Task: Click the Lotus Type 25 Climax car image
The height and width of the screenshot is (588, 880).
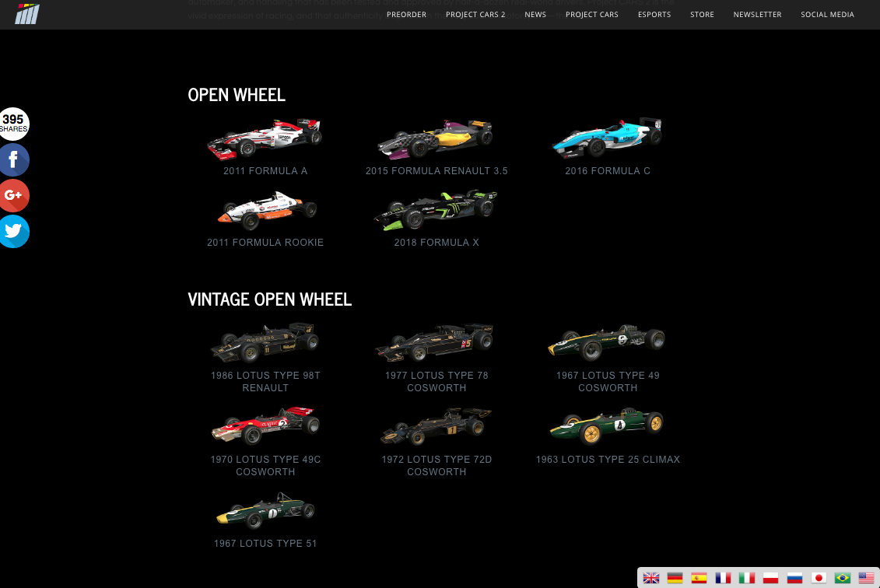Action: (607, 426)
